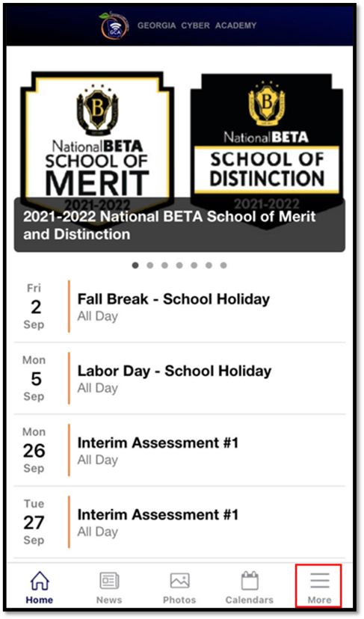Open the More hamburger menu icon
364x619 pixels.
point(319,580)
